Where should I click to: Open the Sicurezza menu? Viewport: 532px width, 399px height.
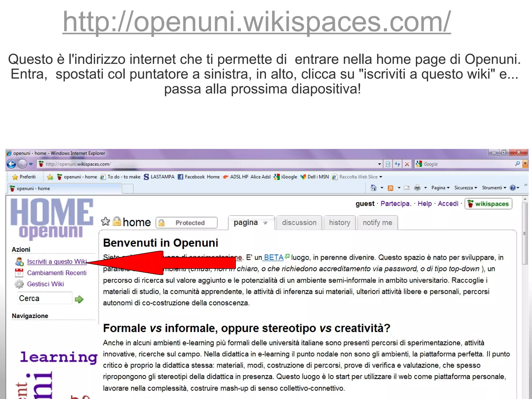pos(465,188)
